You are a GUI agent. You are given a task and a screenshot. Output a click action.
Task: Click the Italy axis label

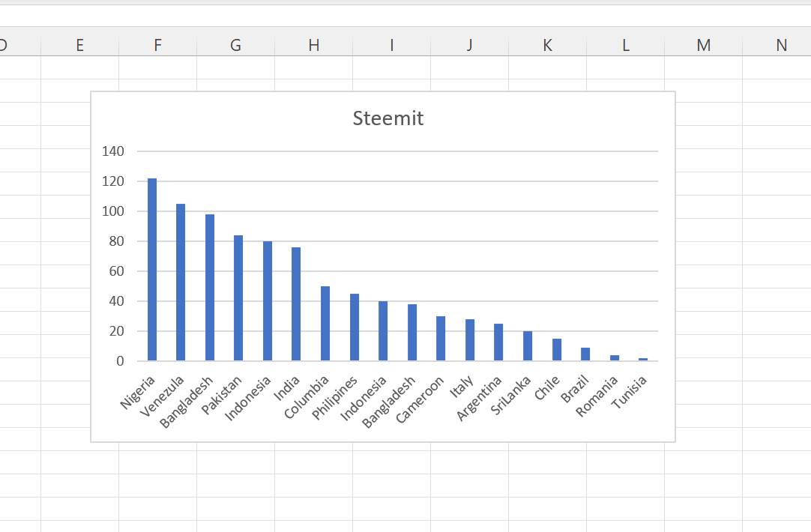[x=462, y=387]
